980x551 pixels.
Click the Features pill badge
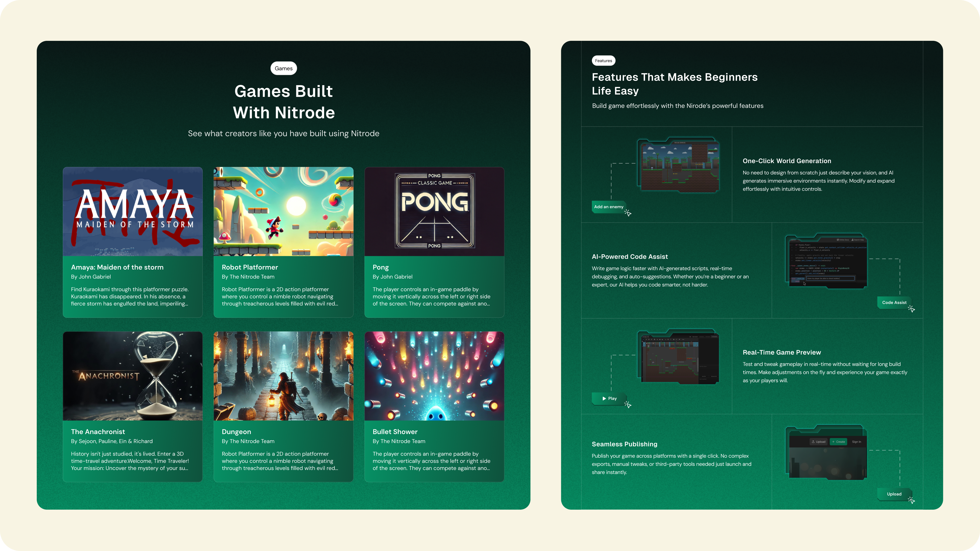point(603,61)
